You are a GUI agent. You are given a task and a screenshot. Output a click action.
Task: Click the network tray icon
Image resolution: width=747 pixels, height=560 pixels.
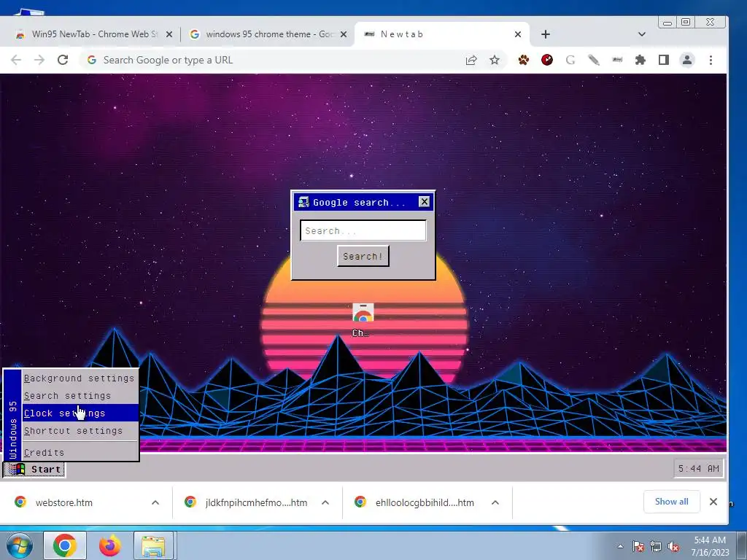tap(656, 546)
